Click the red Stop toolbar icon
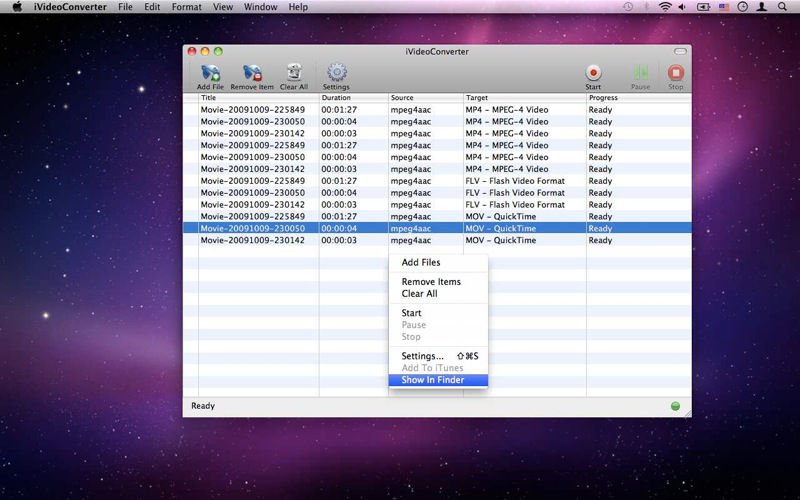800x500 pixels. coord(676,72)
